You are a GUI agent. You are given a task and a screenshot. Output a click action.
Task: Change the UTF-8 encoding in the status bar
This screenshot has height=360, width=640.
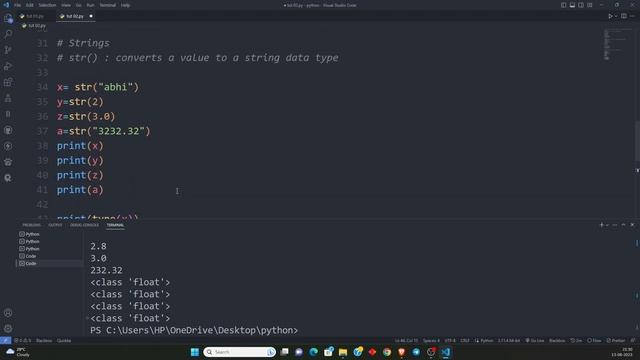(x=450, y=340)
